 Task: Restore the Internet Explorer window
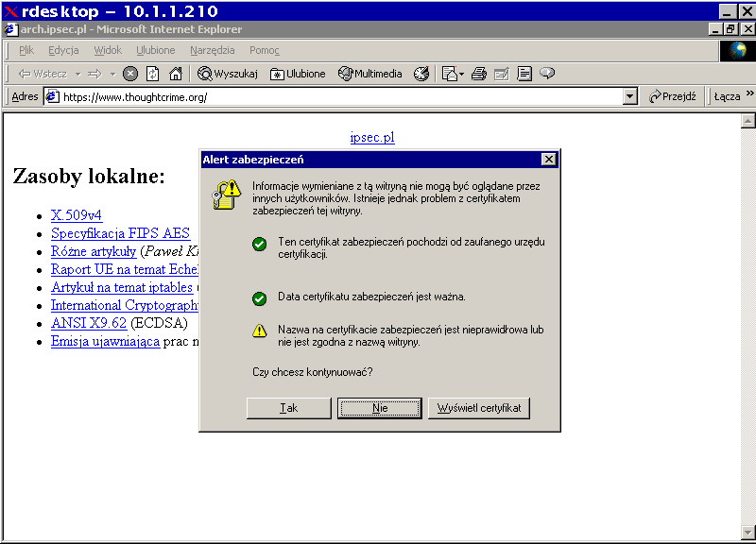coord(730,29)
